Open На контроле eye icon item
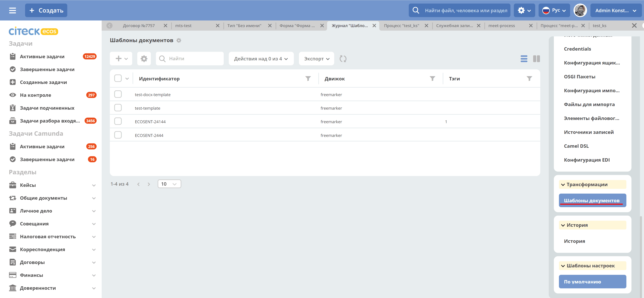The image size is (644, 298). [13, 95]
